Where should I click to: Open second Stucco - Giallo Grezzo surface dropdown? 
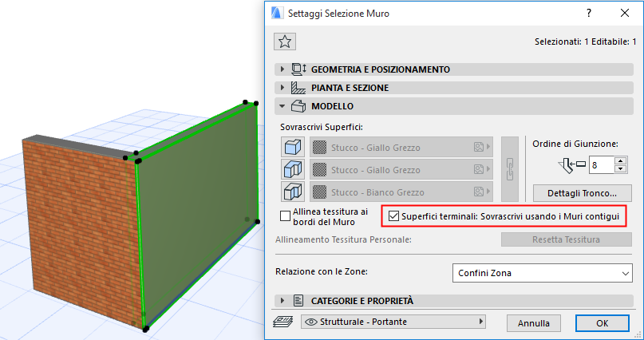(x=401, y=169)
